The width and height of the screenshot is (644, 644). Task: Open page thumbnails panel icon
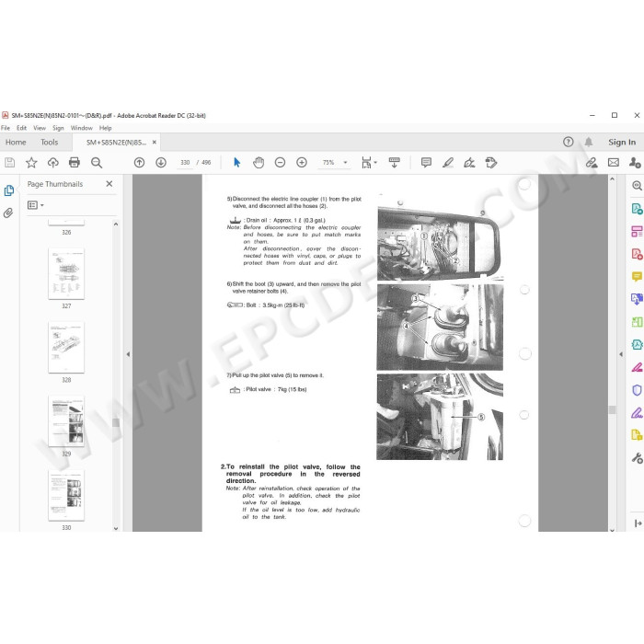(8, 190)
